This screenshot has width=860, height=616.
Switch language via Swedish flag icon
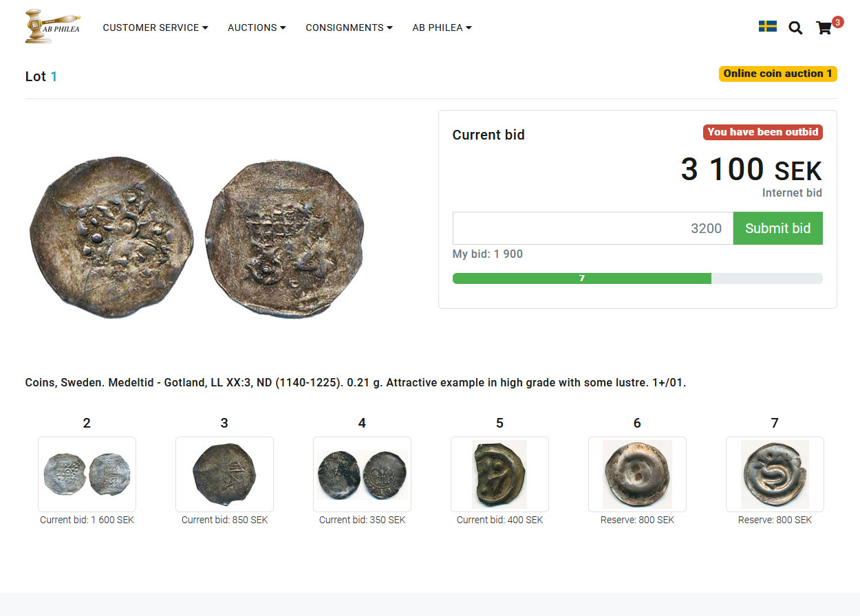coord(767,27)
